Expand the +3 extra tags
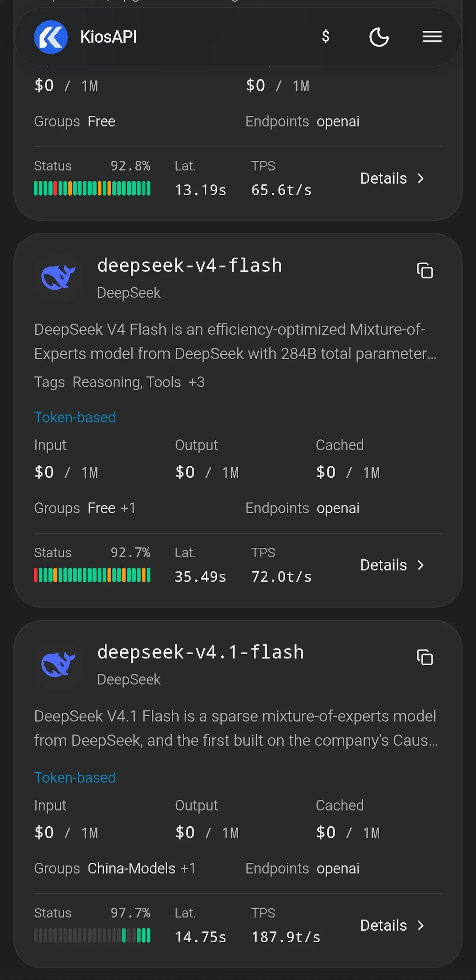The width and height of the screenshot is (476, 980). coord(196,382)
